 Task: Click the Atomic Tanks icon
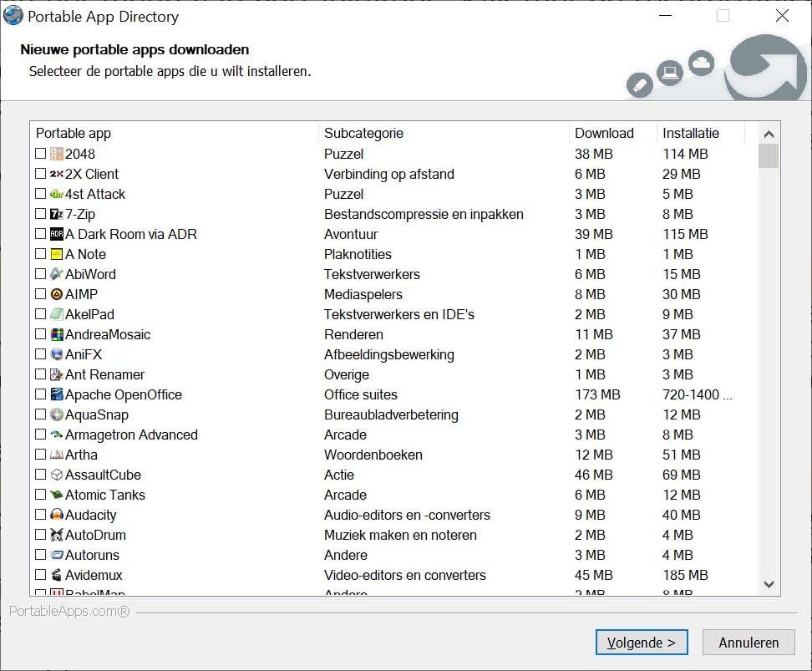[57, 495]
